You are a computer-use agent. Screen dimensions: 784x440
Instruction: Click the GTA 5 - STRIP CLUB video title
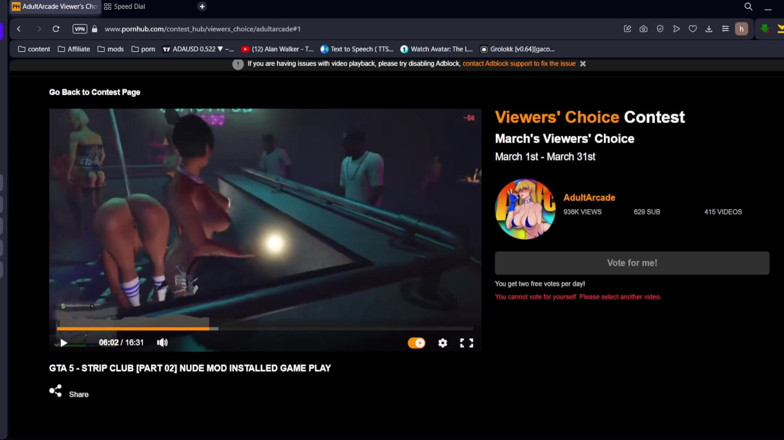click(190, 368)
